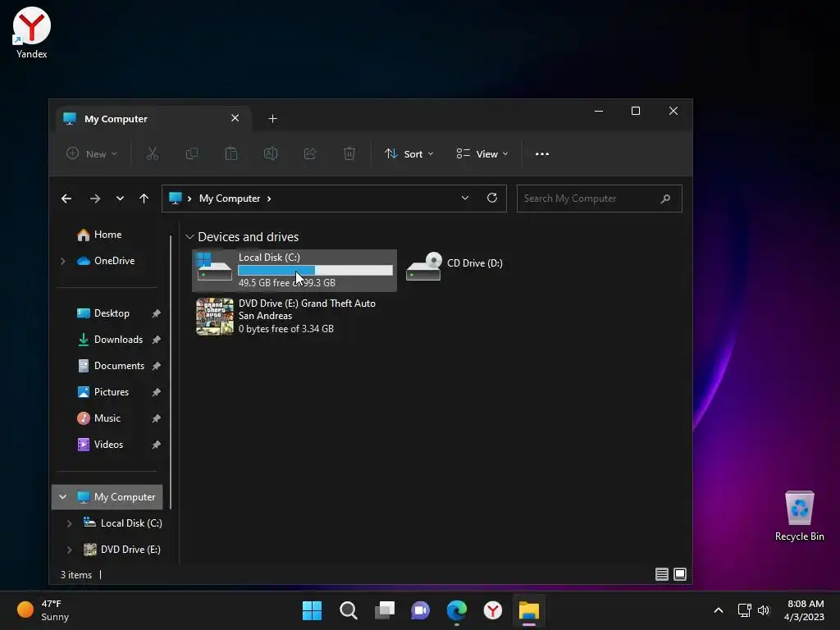Add a new tab
The image size is (840, 630).
[x=272, y=118]
